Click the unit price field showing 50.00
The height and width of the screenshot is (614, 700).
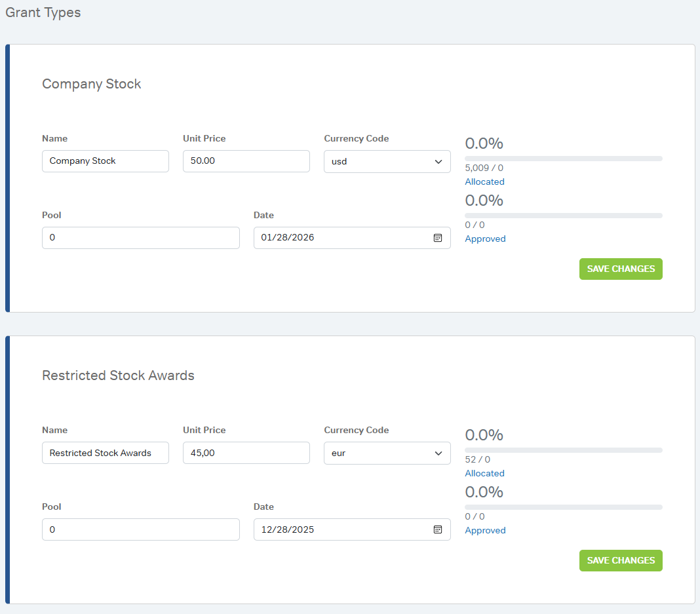tap(246, 161)
